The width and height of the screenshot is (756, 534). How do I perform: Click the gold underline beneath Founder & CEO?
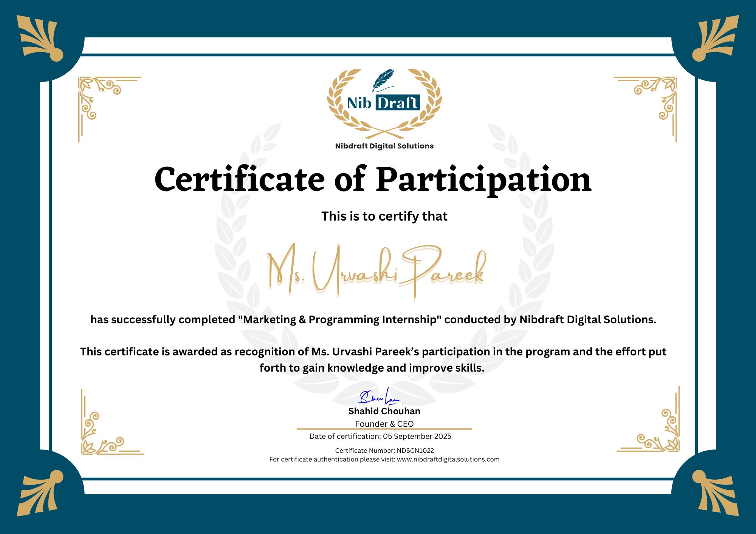point(384,429)
